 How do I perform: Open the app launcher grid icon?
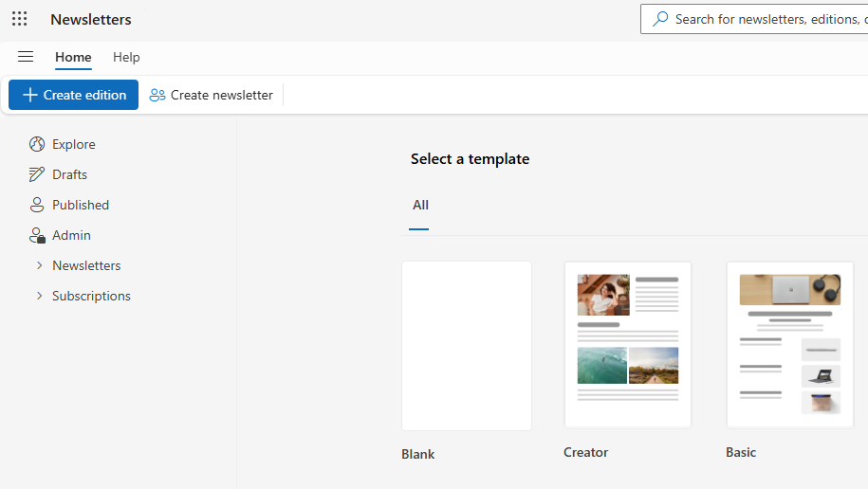[x=19, y=19]
